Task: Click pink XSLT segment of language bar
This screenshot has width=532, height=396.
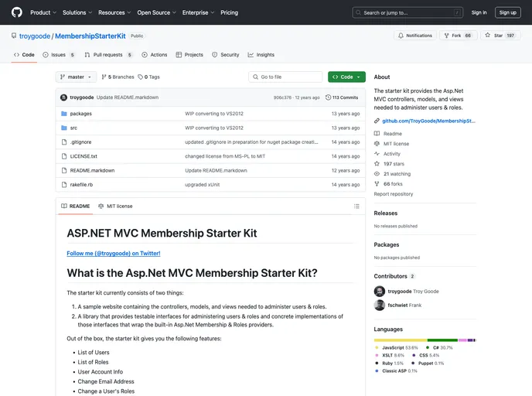Action: click(x=462, y=340)
